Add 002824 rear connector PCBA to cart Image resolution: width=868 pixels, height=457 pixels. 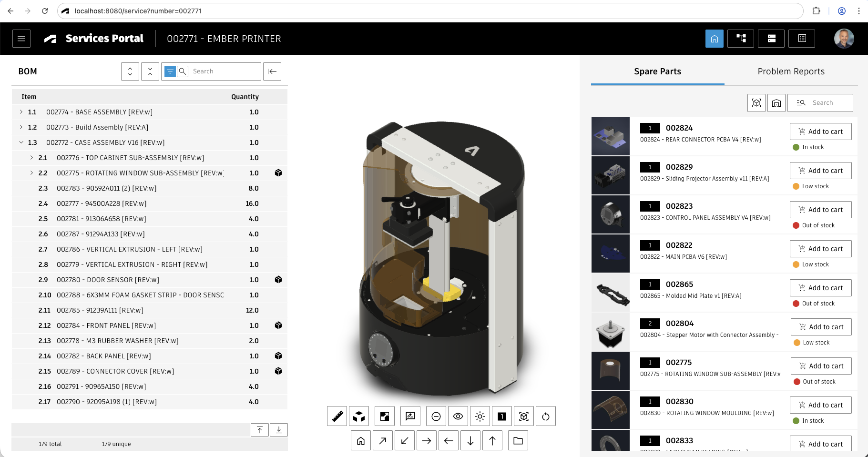pyautogui.click(x=820, y=132)
